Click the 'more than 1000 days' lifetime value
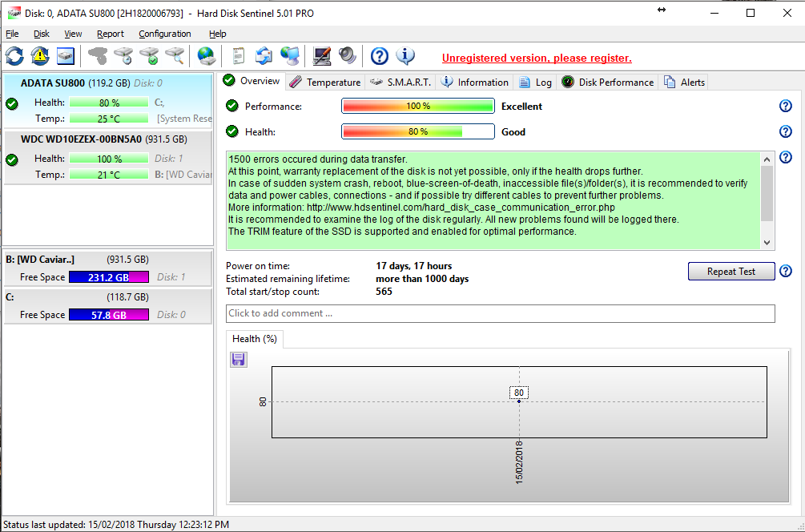 (422, 279)
